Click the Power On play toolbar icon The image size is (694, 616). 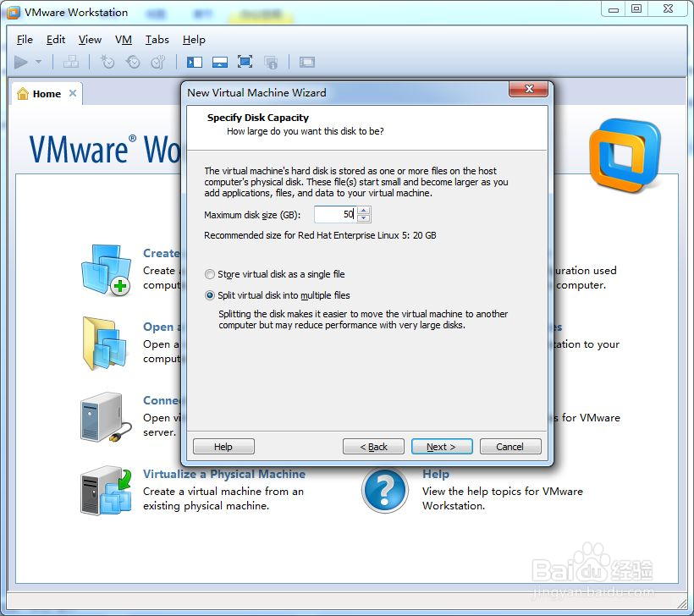point(20,62)
